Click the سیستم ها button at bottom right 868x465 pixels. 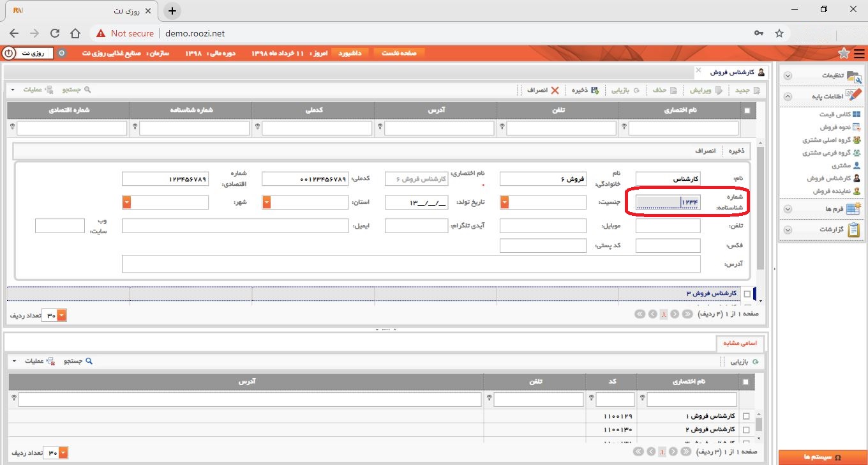click(x=822, y=457)
